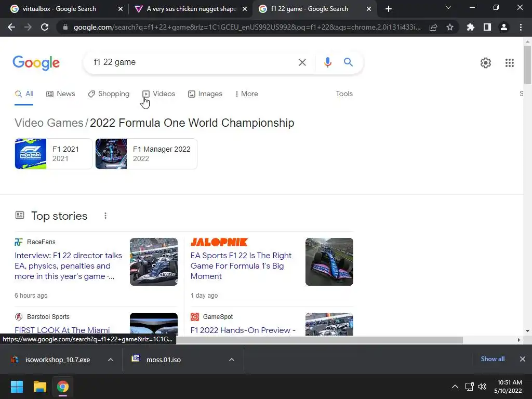The image size is (532, 399).
Task: Click the vertical page scrollbar
Action: tap(527, 65)
